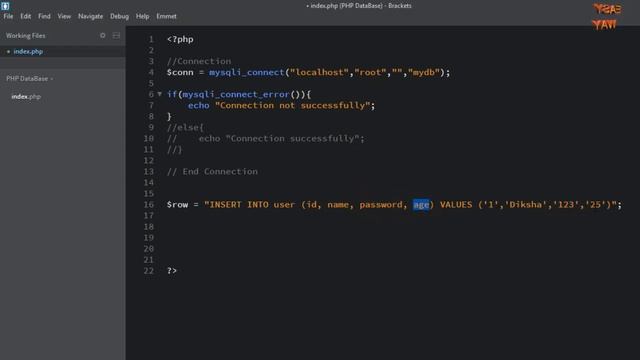640x360 pixels.
Task: Click line number 22 in the gutter
Action: point(149,271)
